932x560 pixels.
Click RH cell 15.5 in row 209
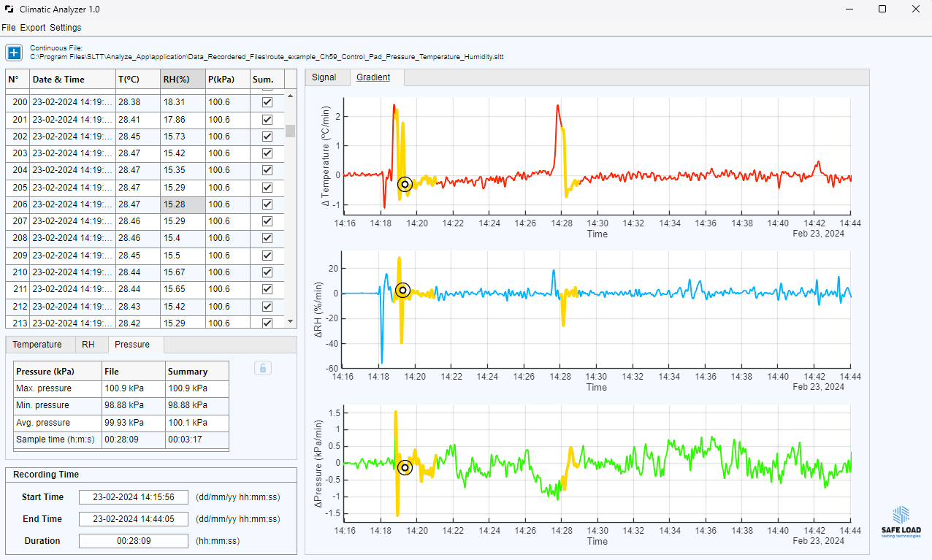coord(183,256)
